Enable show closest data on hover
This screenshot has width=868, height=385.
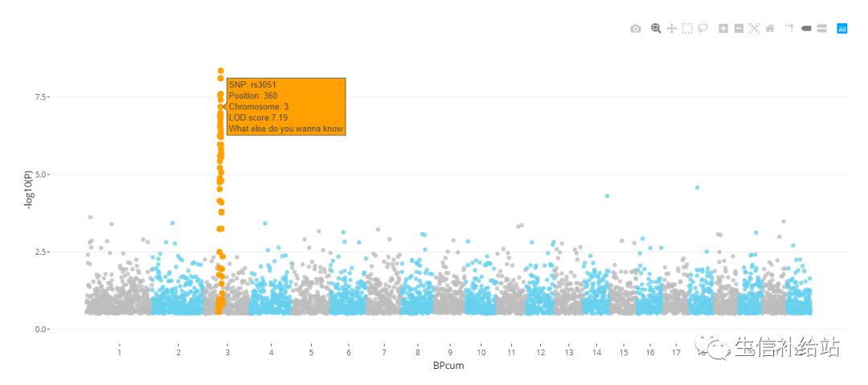(x=806, y=28)
